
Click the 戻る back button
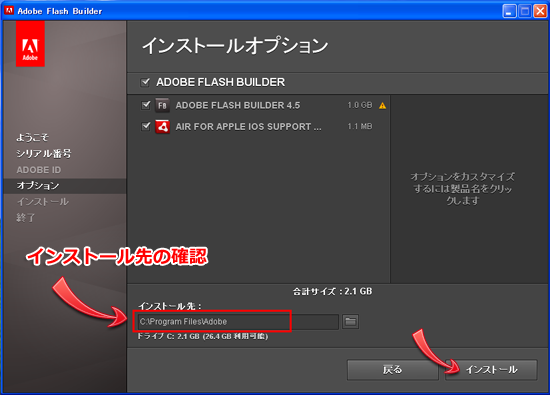(x=393, y=370)
